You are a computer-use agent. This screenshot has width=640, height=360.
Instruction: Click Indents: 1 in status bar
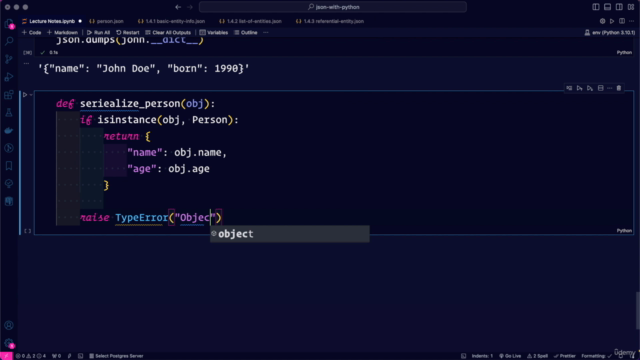[x=482, y=356]
